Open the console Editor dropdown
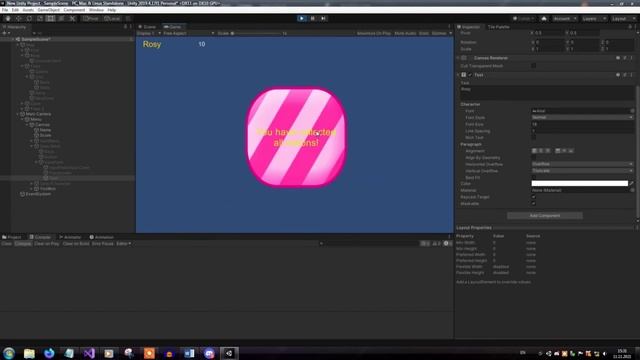 click(x=124, y=244)
